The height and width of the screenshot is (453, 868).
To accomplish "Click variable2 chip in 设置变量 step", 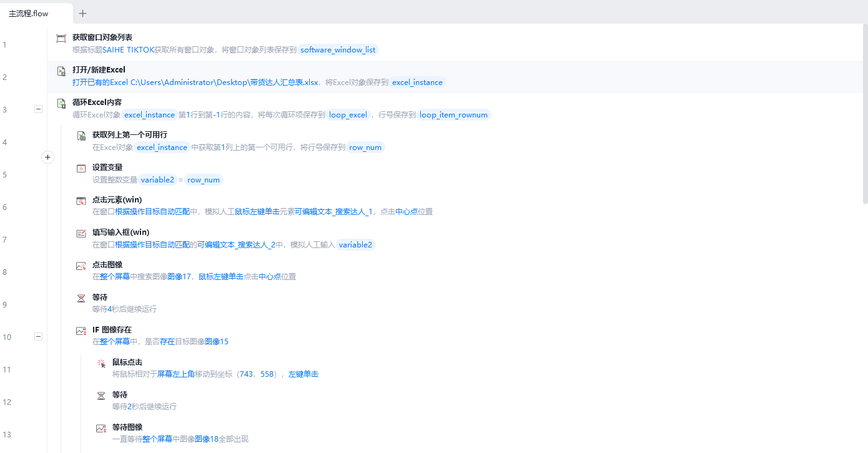I will pyautogui.click(x=157, y=180).
